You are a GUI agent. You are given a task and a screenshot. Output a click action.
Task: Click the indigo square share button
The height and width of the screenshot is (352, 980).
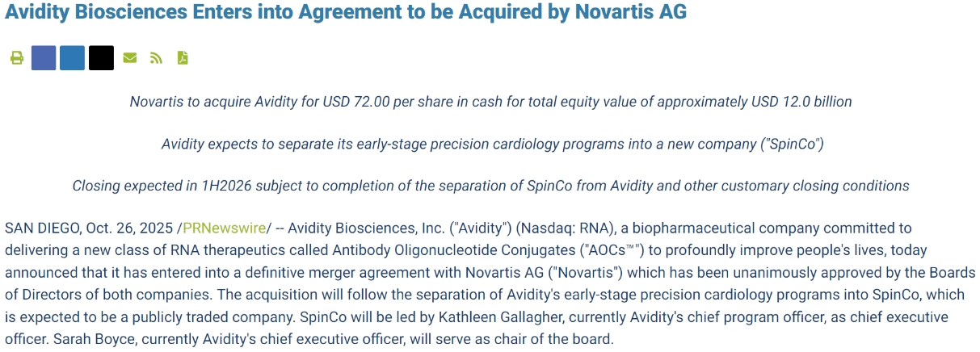[x=44, y=58]
